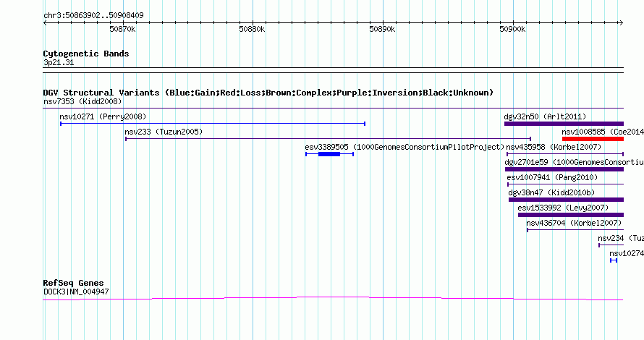The image size is (644, 340).
Task: Select the magenta DOCK3 gene line
Action: pos(333,299)
